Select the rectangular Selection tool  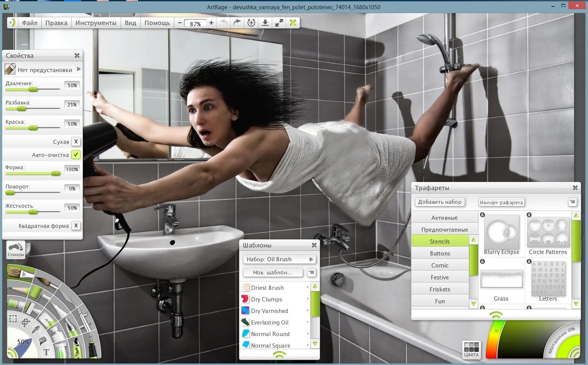coord(13,319)
